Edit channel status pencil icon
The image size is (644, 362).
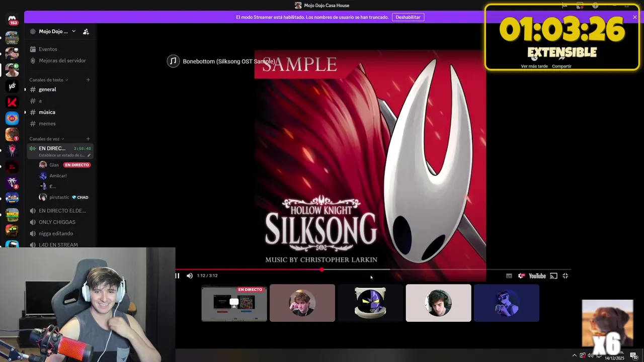click(x=89, y=155)
